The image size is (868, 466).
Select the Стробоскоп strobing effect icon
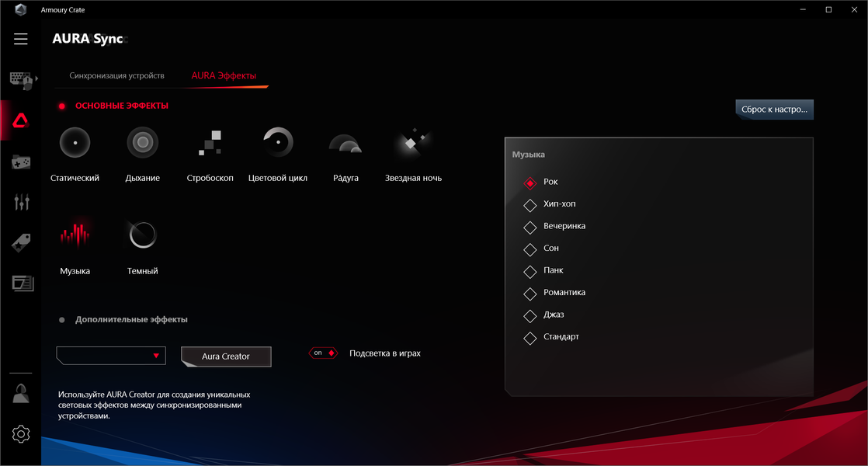tap(210, 143)
